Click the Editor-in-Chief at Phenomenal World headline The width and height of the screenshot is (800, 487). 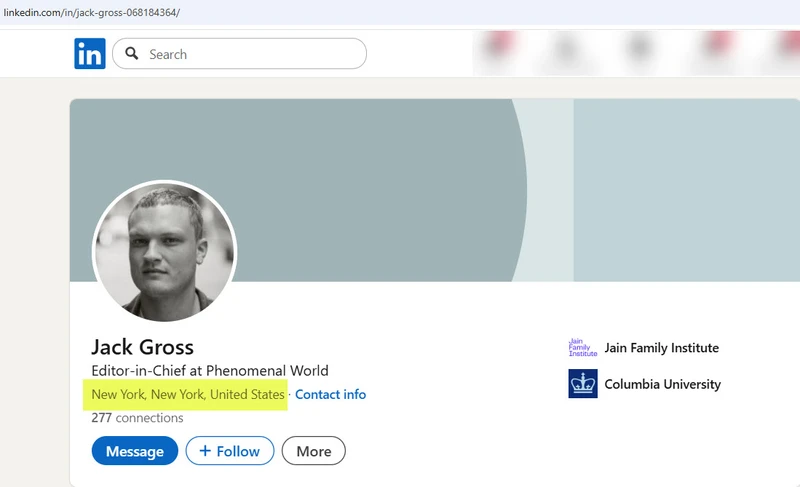[209, 371]
